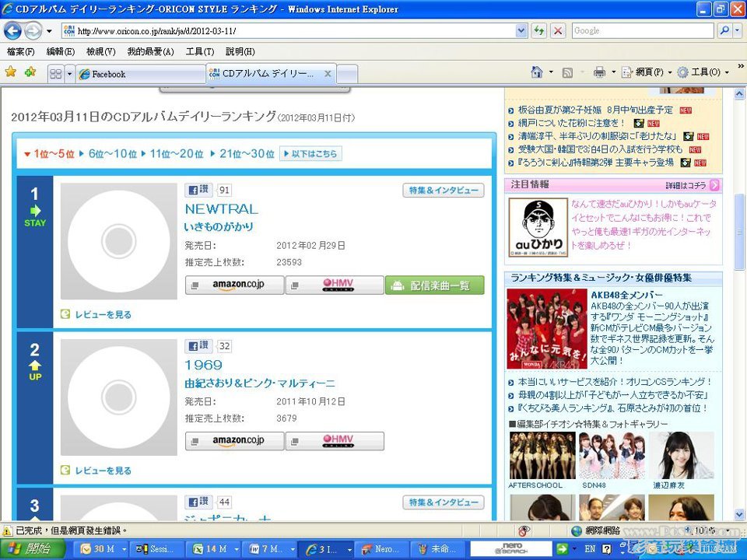This screenshot has height=560, width=747.
Task: Click green 配信楽曲一覧 button
Action: [434, 285]
